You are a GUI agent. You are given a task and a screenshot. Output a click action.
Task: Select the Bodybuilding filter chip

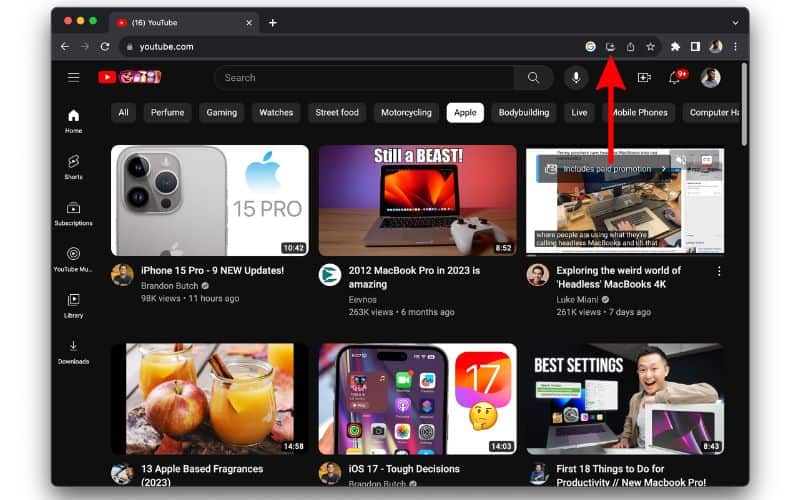[x=523, y=113]
